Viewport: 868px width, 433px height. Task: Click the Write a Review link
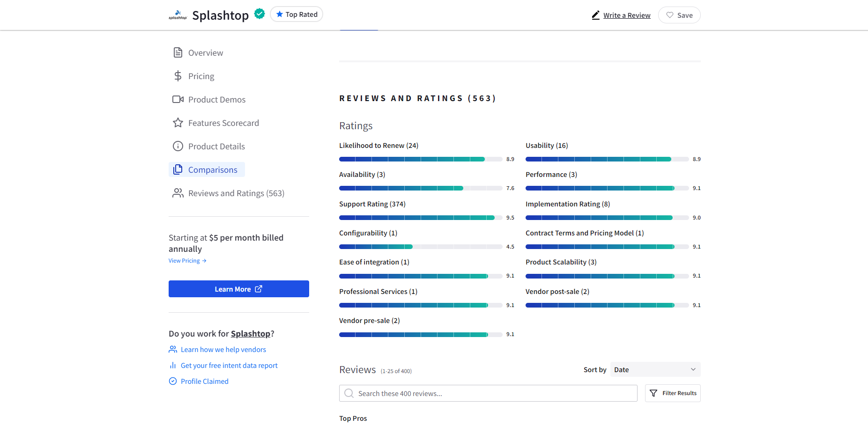point(627,15)
